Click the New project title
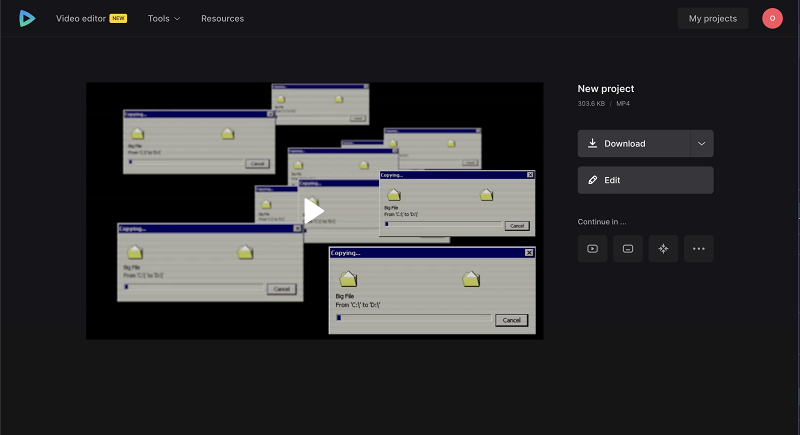 click(x=606, y=89)
